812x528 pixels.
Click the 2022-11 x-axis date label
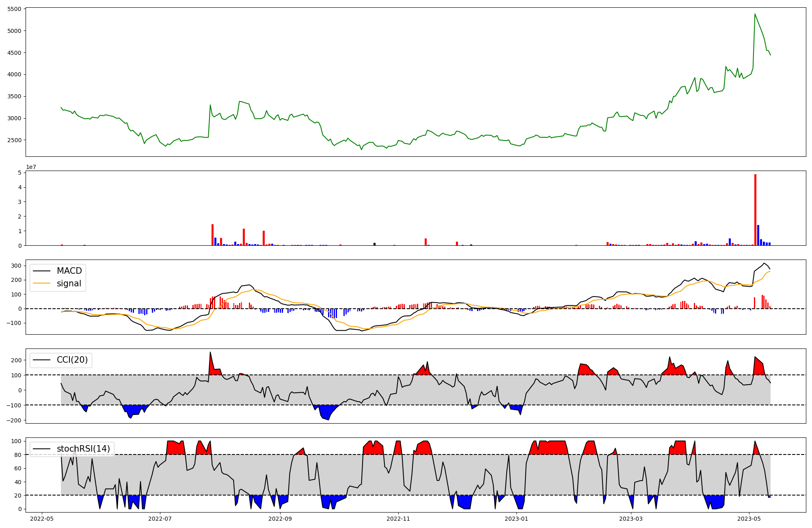point(398,519)
